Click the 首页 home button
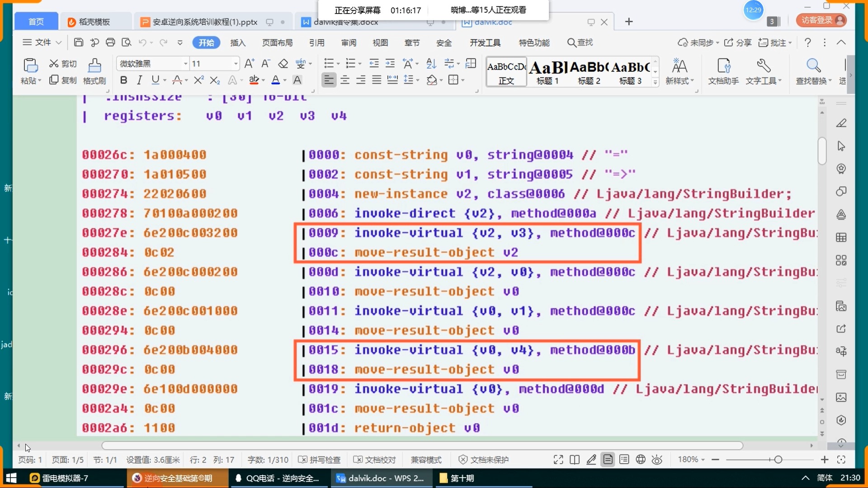 click(36, 22)
